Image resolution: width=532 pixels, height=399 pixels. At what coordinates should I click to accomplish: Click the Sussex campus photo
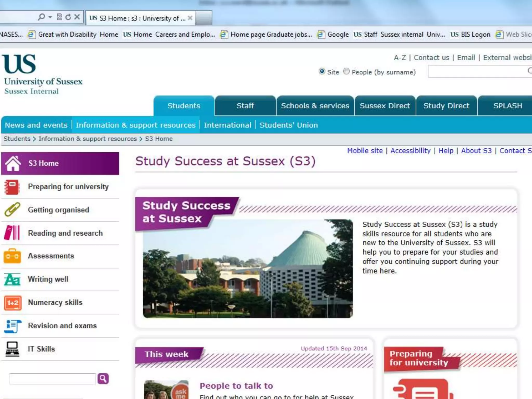248,269
